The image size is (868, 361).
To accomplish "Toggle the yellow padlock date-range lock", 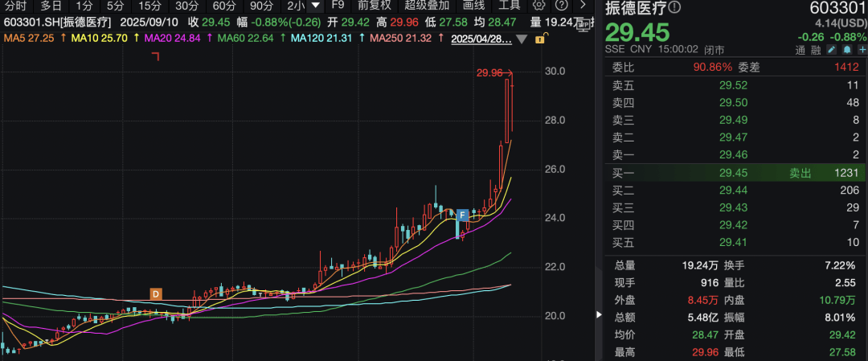I will pyautogui.click(x=540, y=39).
